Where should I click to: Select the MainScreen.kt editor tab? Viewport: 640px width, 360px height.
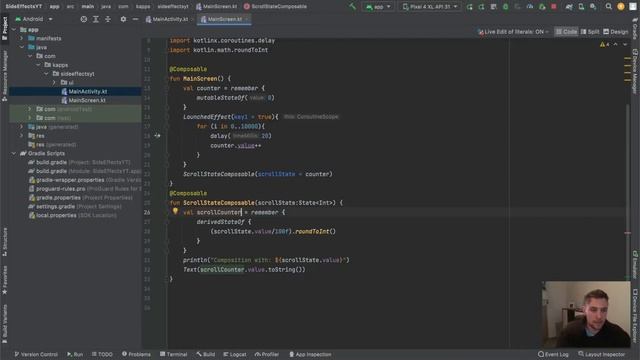click(x=224, y=19)
